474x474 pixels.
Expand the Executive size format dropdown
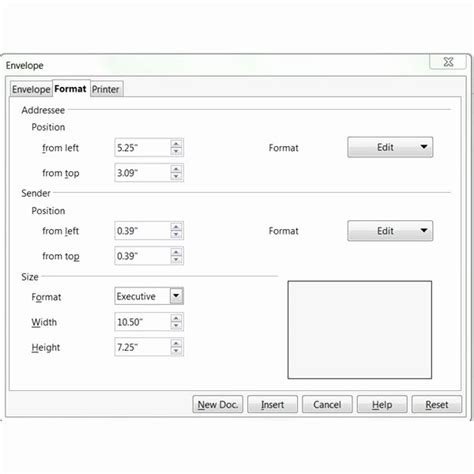tap(176, 296)
